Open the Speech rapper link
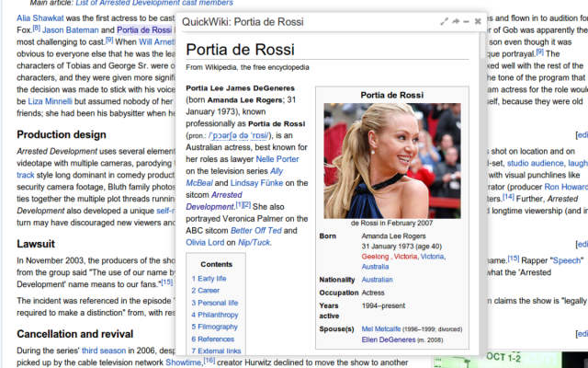Image resolution: width=588 pixels, height=368 pixels. tap(566, 260)
